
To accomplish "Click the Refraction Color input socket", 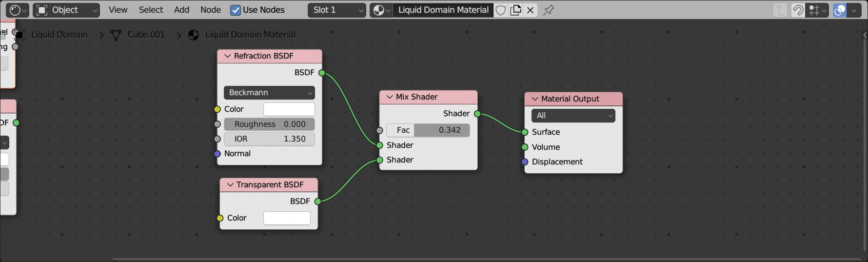I will [x=217, y=109].
